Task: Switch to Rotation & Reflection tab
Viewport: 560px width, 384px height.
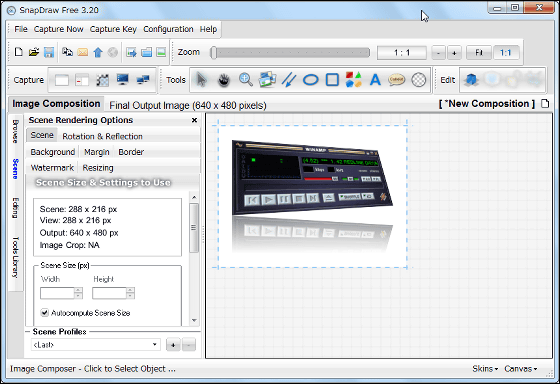Action: [102, 136]
